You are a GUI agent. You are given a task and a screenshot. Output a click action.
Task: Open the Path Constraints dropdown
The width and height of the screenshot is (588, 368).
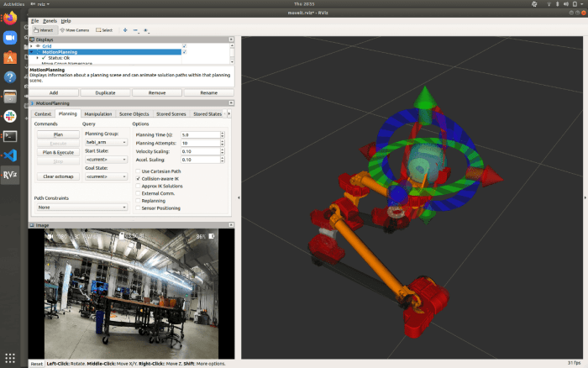[81, 207]
